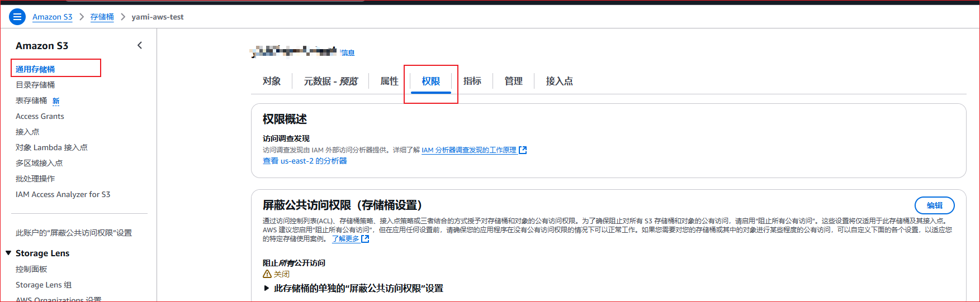The height and width of the screenshot is (302, 980).
Task: Click the 编辑 button for public access
Action: pos(934,205)
